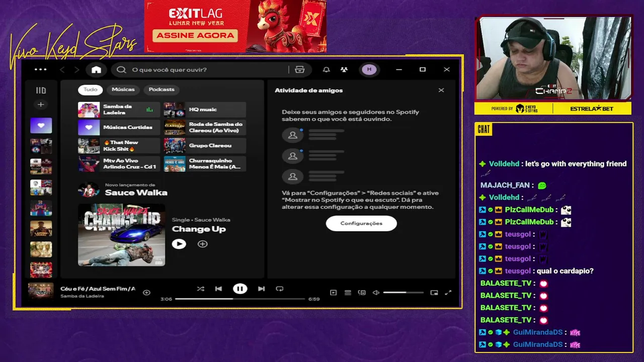Open 'Roda de Samba do Clareou (Ao Vivo)'
The height and width of the screenshot is (362, 644).
[205, 128]
